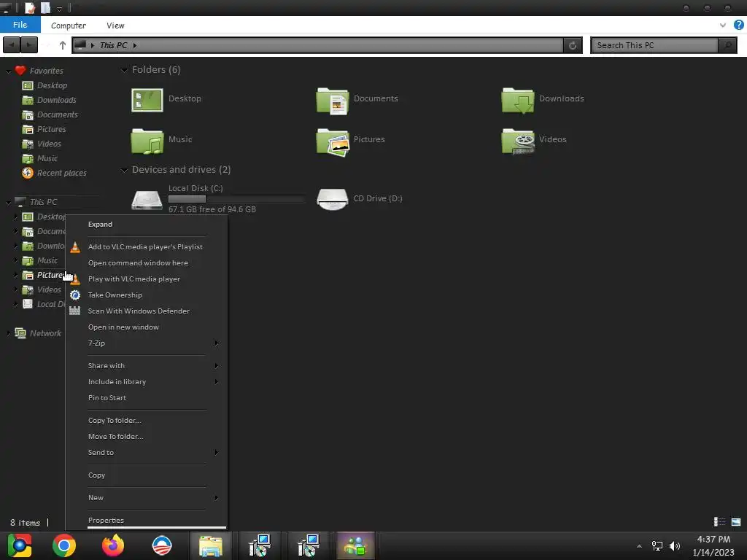Viewport: 747px width, 560px height.
Task: Open the File ribbon tab
Action: (20, 25)
